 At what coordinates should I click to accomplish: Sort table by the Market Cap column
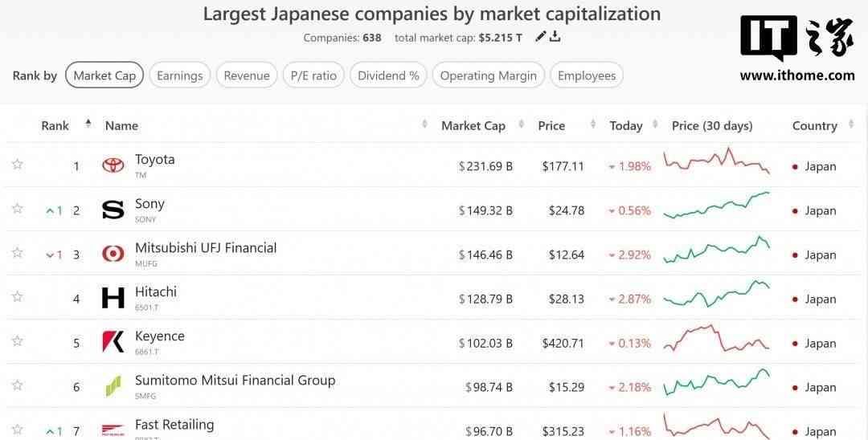(x=473, y=125)
